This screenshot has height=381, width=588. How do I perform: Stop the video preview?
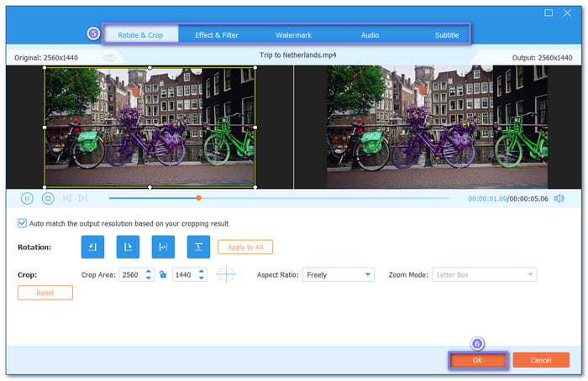pyautogui.click(x=48, y=199)
